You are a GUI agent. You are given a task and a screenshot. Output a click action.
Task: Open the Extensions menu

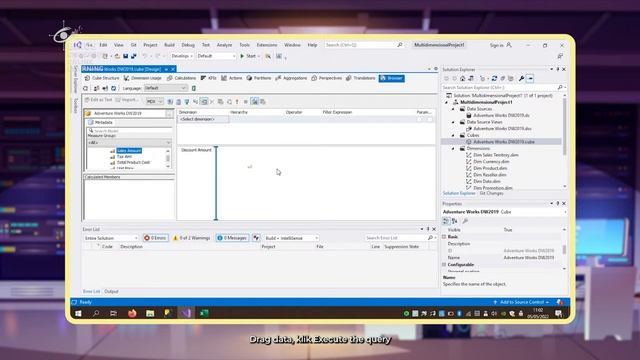[267, 45]
